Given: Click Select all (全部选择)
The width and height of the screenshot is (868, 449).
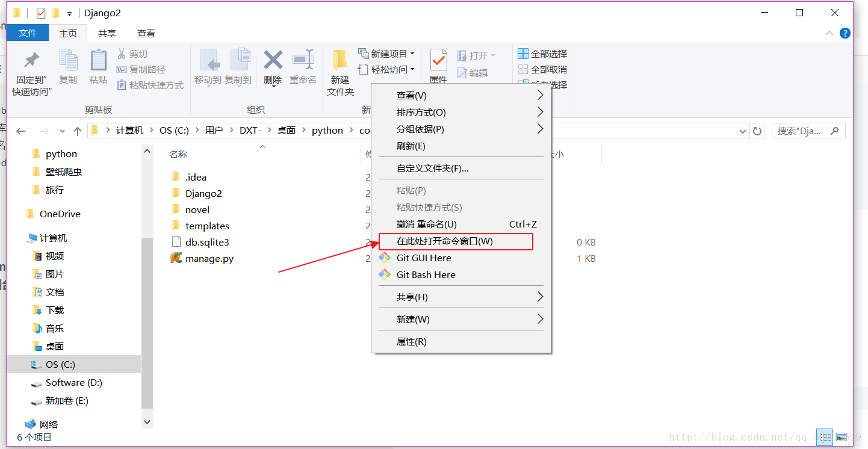Looking at the screenshot, I should coord(542,54).
